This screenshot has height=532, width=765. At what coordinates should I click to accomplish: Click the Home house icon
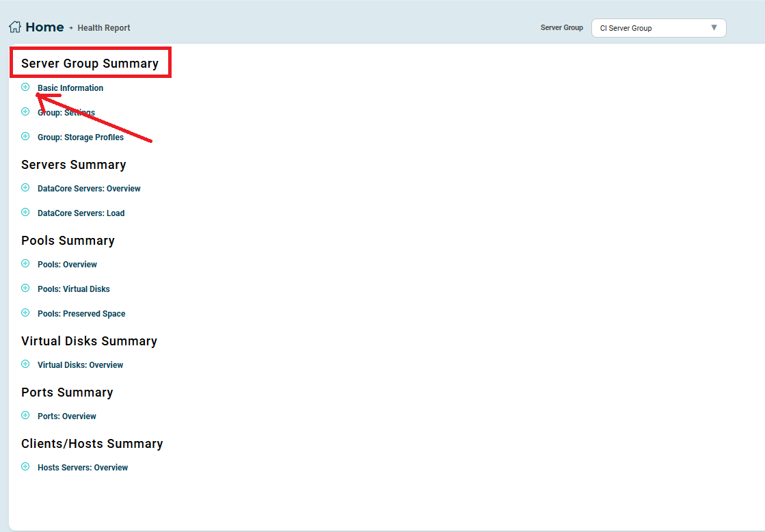click(15, 27)
